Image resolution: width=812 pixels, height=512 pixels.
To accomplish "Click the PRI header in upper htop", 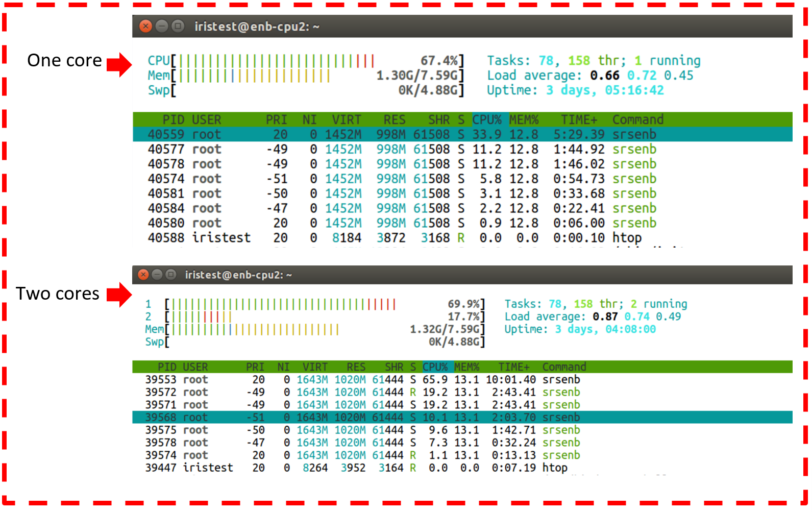I will coord(276,119).
